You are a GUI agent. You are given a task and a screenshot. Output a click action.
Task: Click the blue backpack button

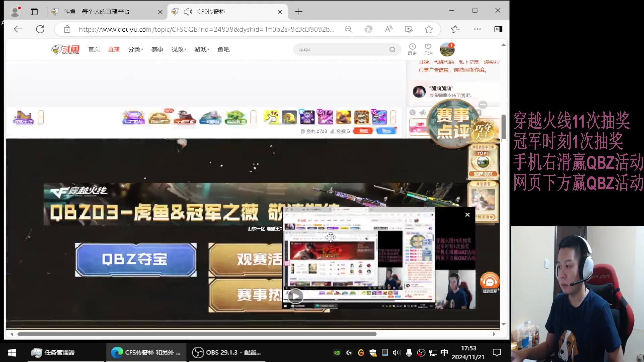pyautogui.click(x=386, y=131)
